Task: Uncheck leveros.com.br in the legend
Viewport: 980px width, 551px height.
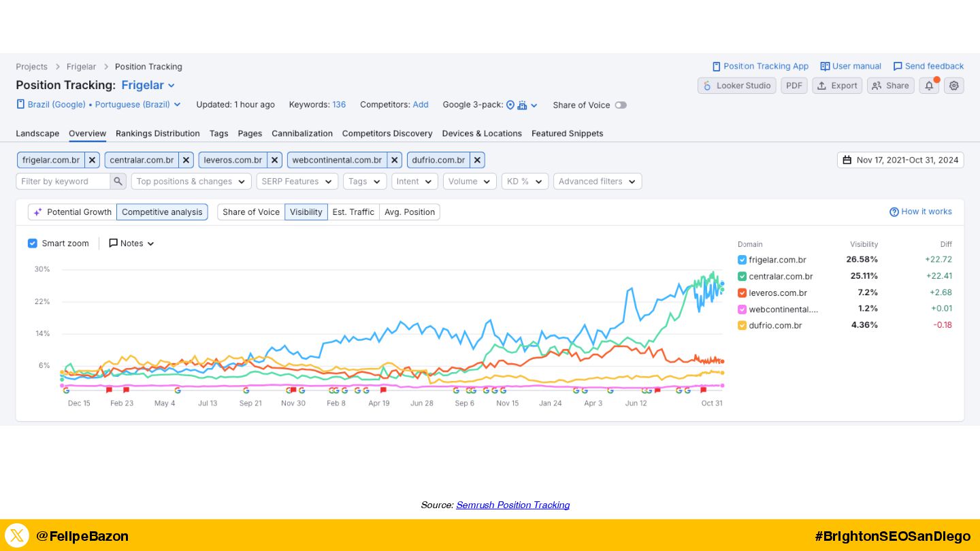Action: pos(742,293)
